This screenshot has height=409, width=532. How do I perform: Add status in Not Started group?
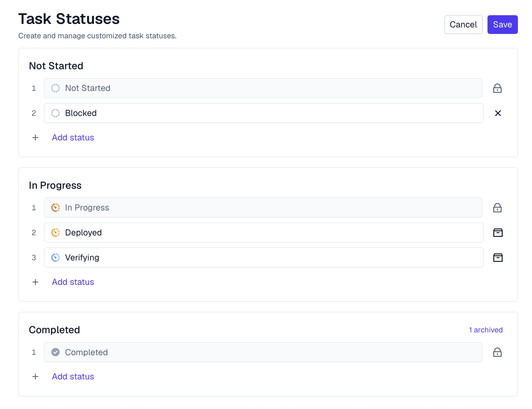(x=73, y=138)
